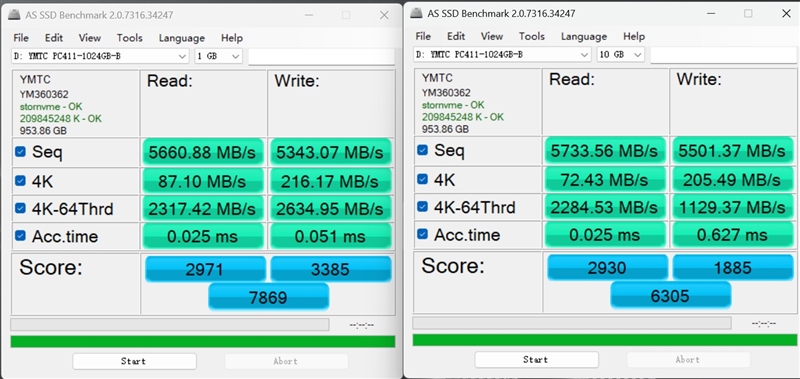
Task: Click the 2284.53 MB/s 4K-64Thrd read result
Action: 605,207
